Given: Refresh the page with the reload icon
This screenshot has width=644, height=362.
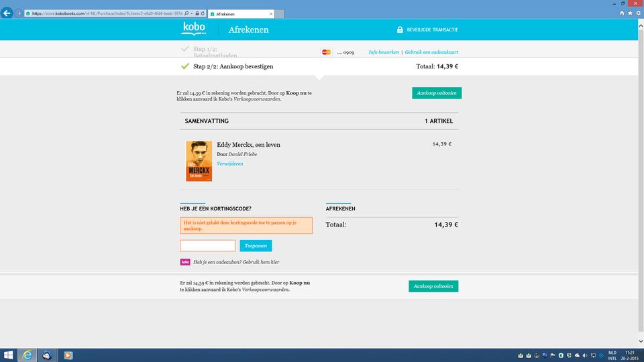Looking at the screenshot, I should [203, 13].
